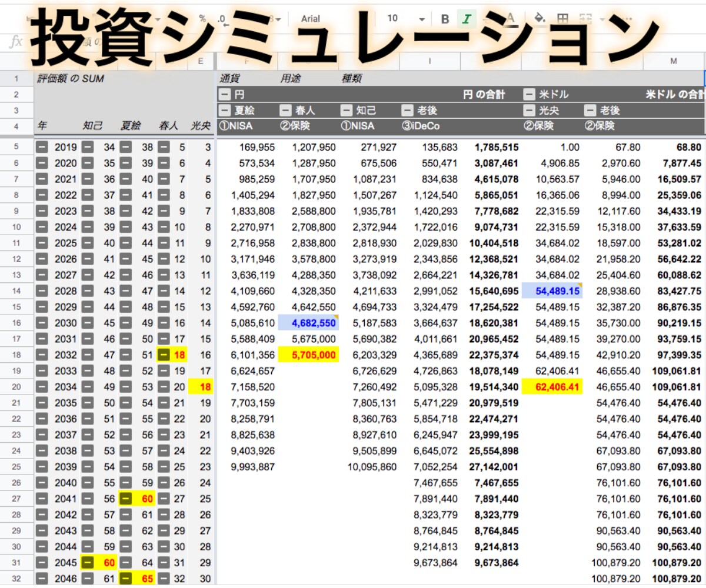Select row header 32

16,578
